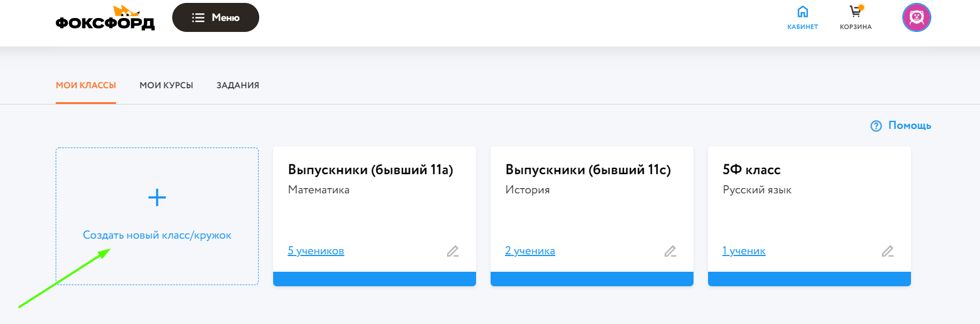Click the Помощь question mark icon
980x324 pixels.
876,126
